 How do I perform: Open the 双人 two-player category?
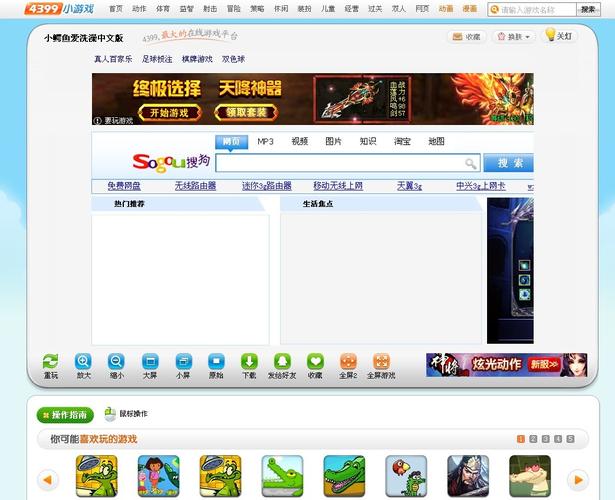[x=398, y=9]
